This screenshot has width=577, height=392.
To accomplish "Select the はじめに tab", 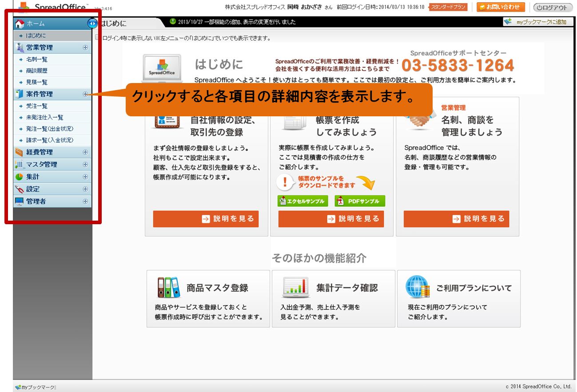I will click(127, 24).
